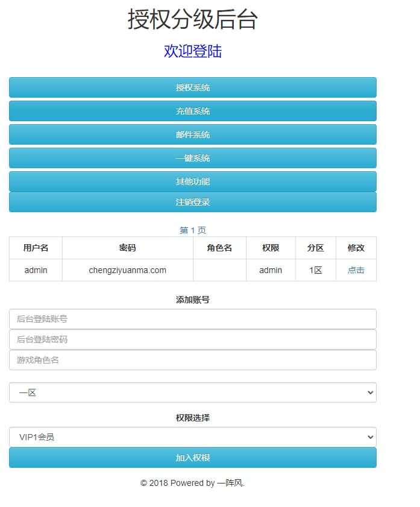Click the 授权分级后台 page title

[x=193, y=20]
